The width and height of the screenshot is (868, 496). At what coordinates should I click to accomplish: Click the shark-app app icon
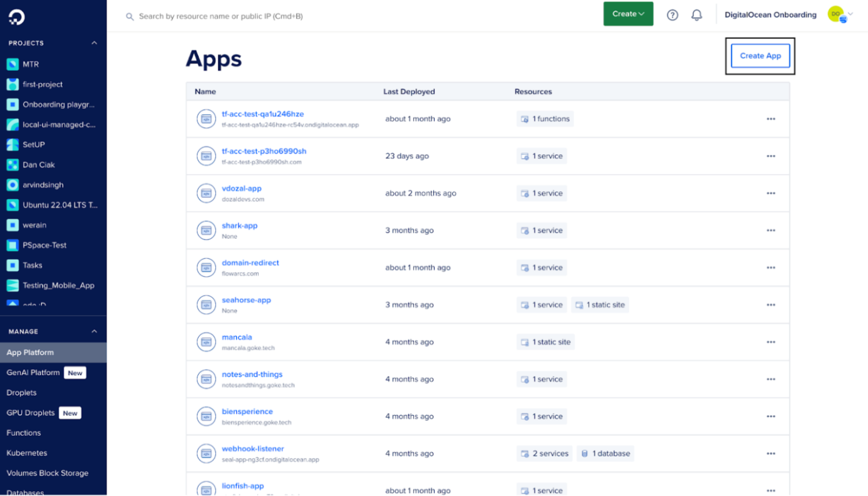pos(206,230)
